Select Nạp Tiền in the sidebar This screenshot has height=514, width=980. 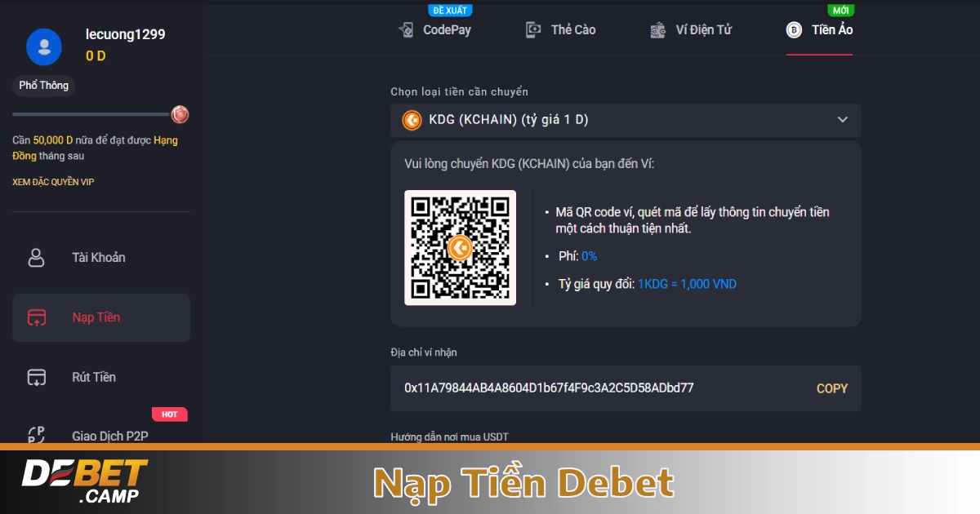pos(101,317)
